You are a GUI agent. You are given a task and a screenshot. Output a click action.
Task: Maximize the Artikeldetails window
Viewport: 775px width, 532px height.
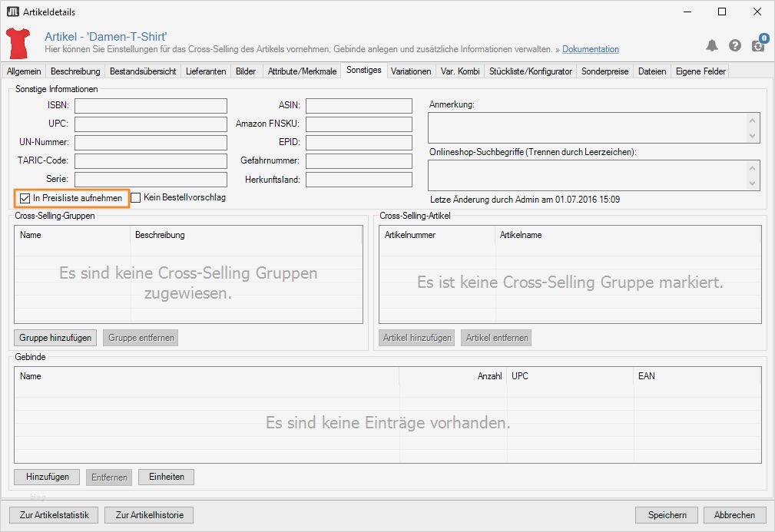tap(722, 12)
